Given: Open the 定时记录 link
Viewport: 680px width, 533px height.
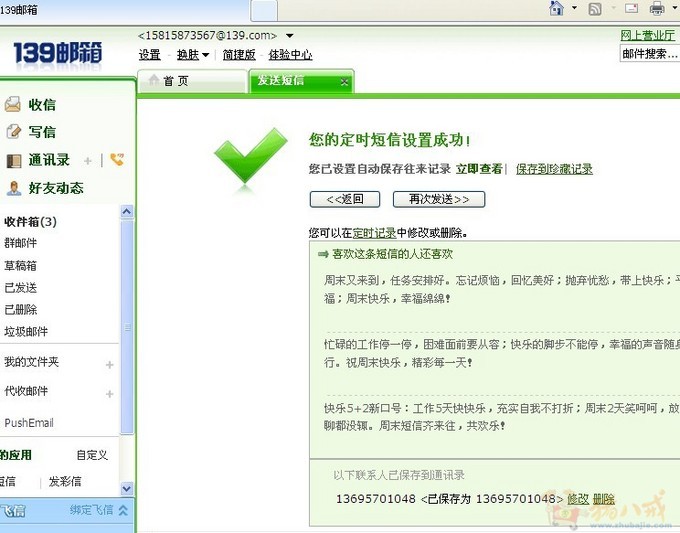Looking at the screenshot, I should [374, 233].
